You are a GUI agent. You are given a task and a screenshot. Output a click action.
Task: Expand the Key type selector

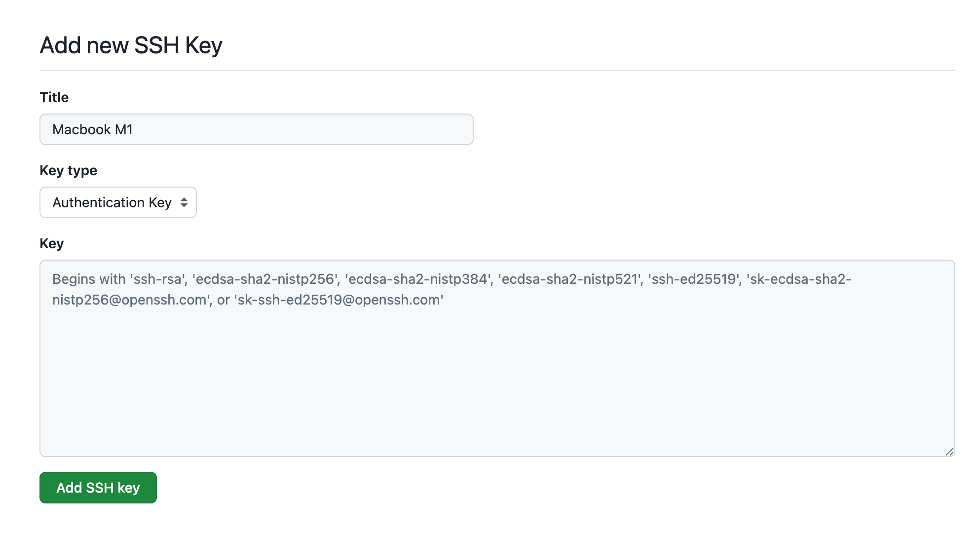[x=118, y=202]
